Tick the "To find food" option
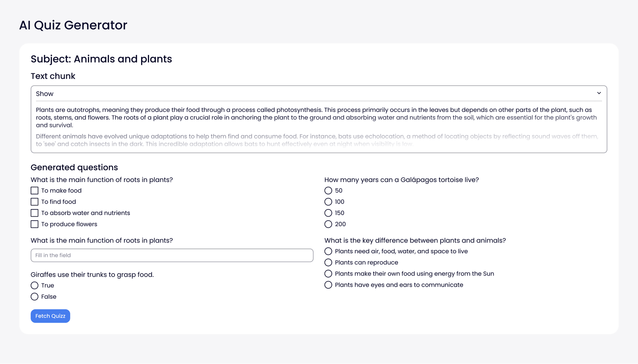This screenshot has height=364, width=638. tap(35, 202)
